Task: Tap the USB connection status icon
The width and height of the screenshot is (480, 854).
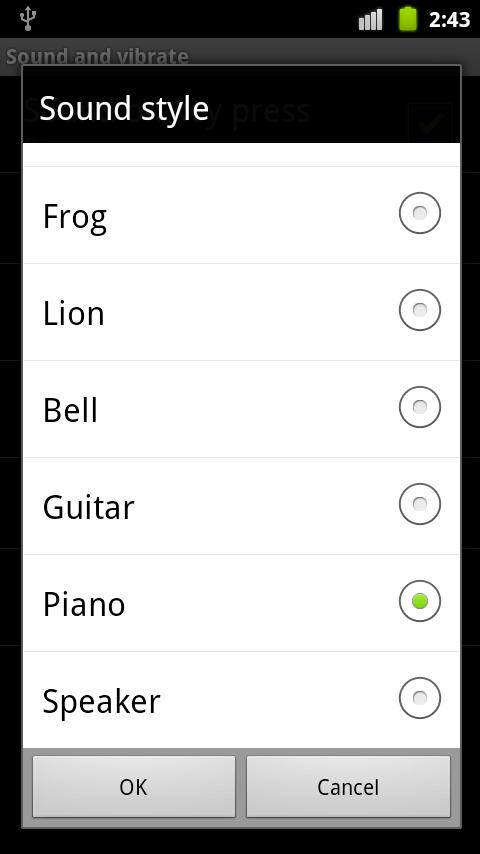Action: click(27, 19)
